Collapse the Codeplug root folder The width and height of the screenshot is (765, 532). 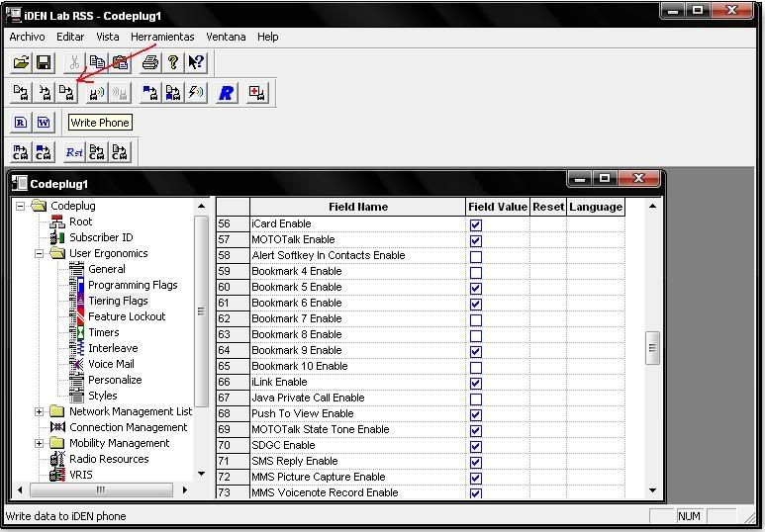tap(20, 207)
